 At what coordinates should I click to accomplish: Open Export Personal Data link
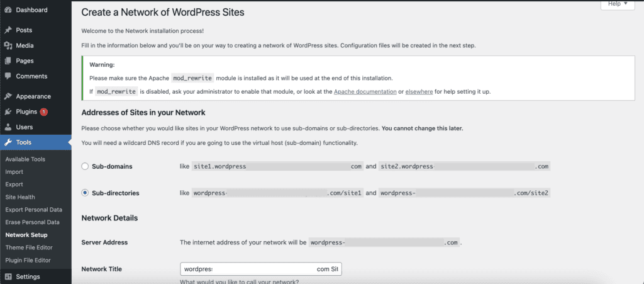[34, 210]
